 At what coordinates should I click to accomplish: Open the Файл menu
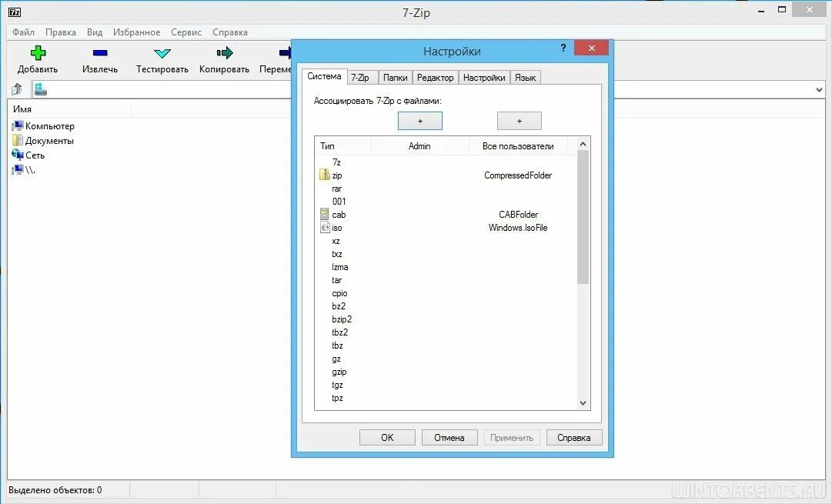(23, 32)
